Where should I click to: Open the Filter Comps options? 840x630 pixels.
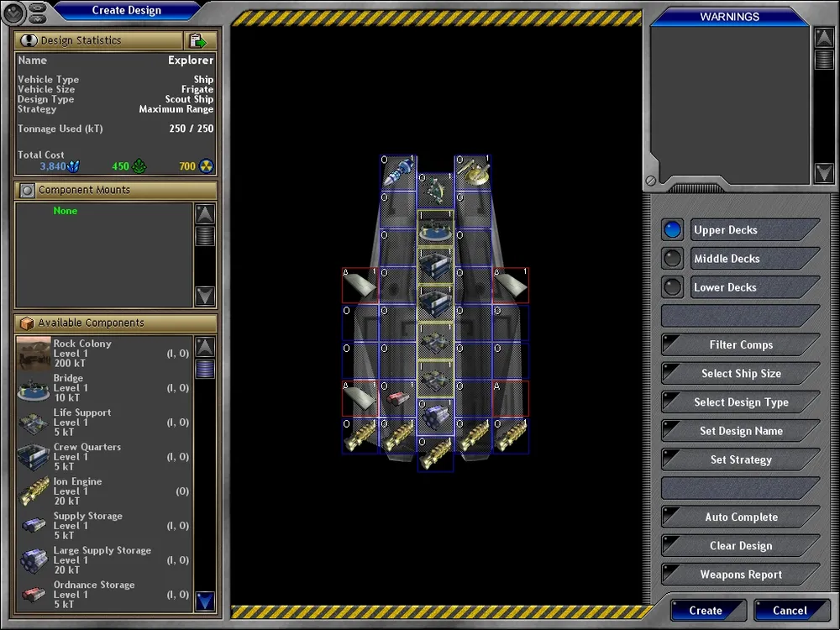[740, 345]
